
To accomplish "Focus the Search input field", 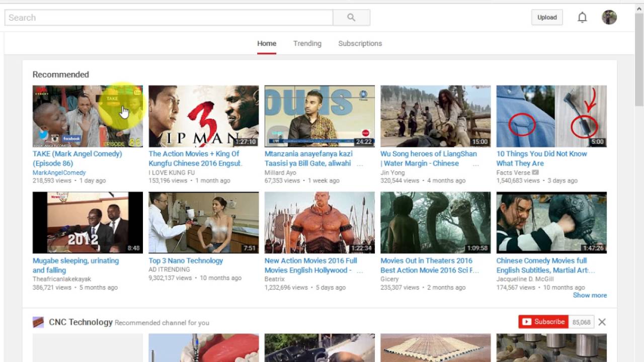I will (x=169, y=18).
